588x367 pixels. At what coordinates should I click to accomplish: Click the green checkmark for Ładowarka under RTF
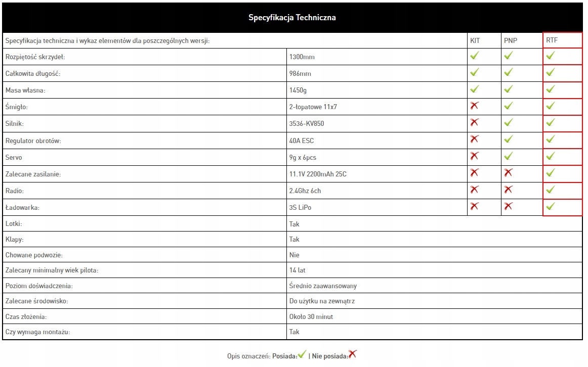pyautogui.click(x=551, y=206)
